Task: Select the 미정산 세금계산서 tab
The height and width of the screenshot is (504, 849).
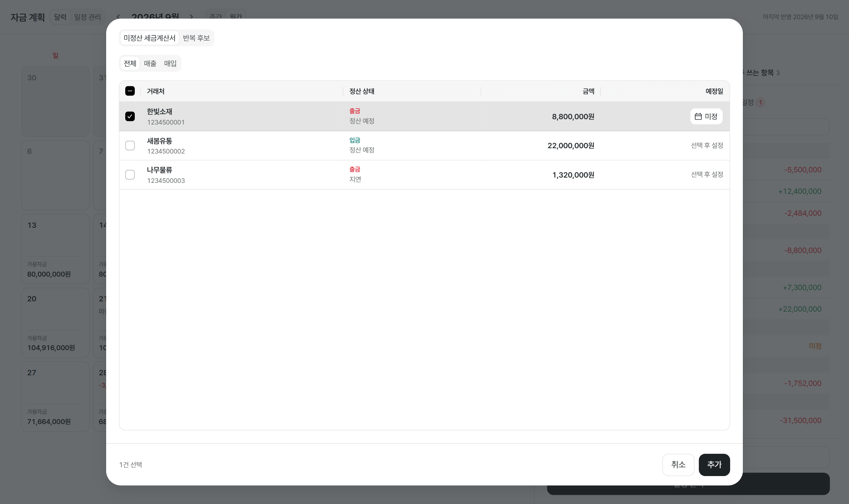Action: [149, 38]
